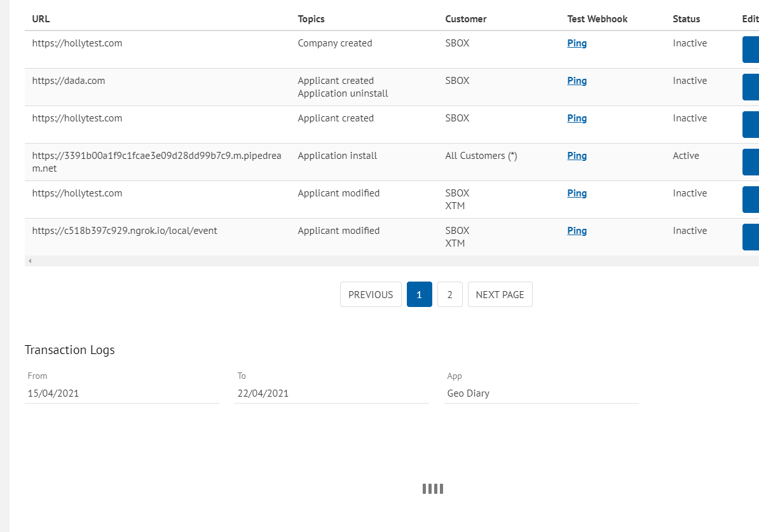
Task: Ping the hollytest.com Company created webhook
Action: tap(577, 43)
